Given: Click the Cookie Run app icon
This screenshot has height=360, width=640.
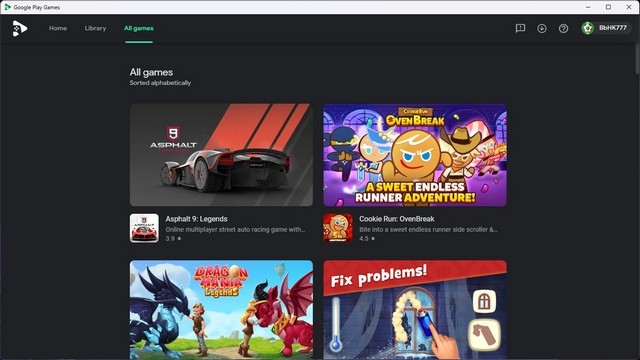Looking at the screenshot, I should coord(338,228).
